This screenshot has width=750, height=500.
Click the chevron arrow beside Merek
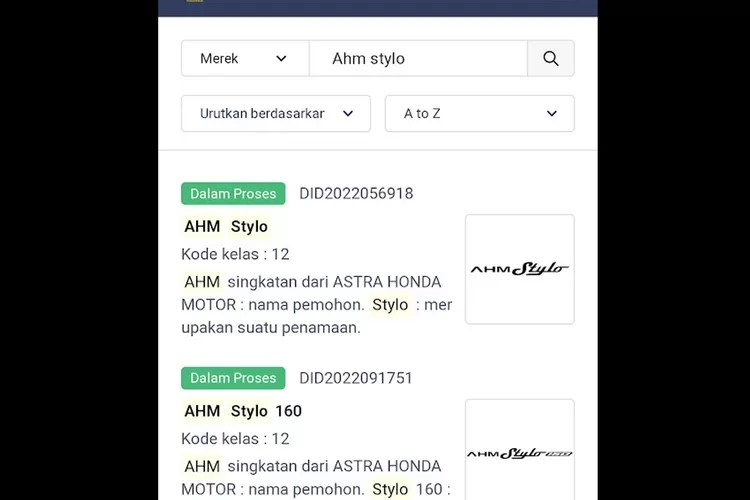click(281, 59)
